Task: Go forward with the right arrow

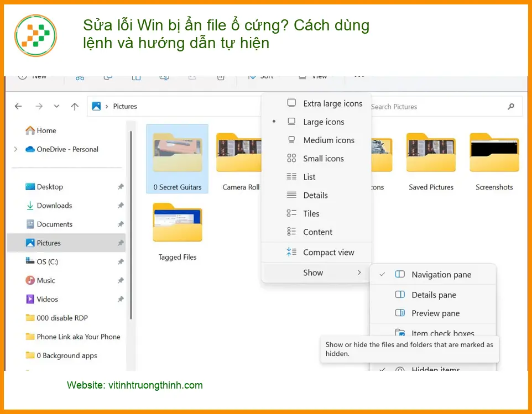Action: tap(39, 107)
